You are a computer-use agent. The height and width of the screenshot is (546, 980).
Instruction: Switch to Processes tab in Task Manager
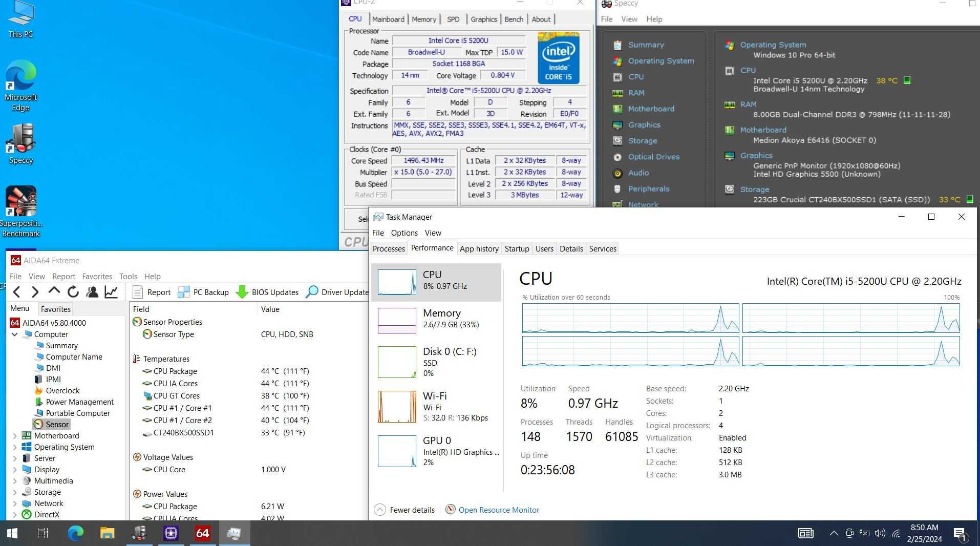[389, 249]
